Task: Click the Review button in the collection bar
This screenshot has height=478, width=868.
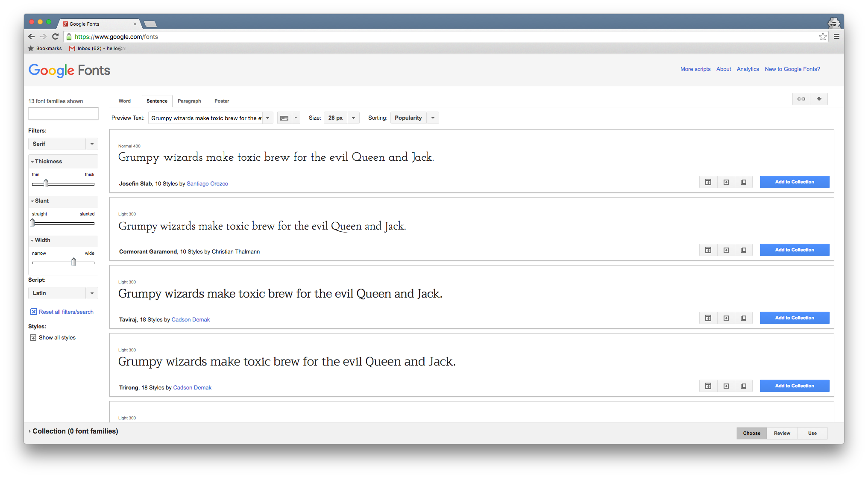Action: click(782, 434)
